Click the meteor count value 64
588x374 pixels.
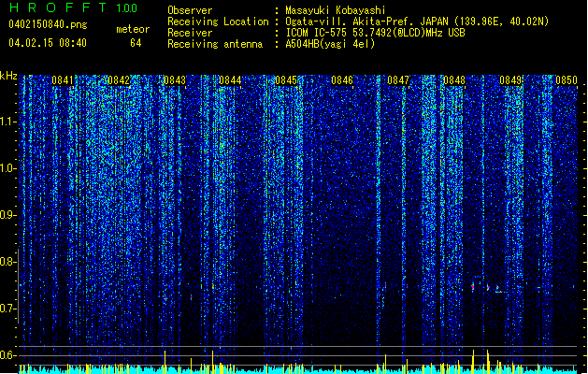click(136, 43)
